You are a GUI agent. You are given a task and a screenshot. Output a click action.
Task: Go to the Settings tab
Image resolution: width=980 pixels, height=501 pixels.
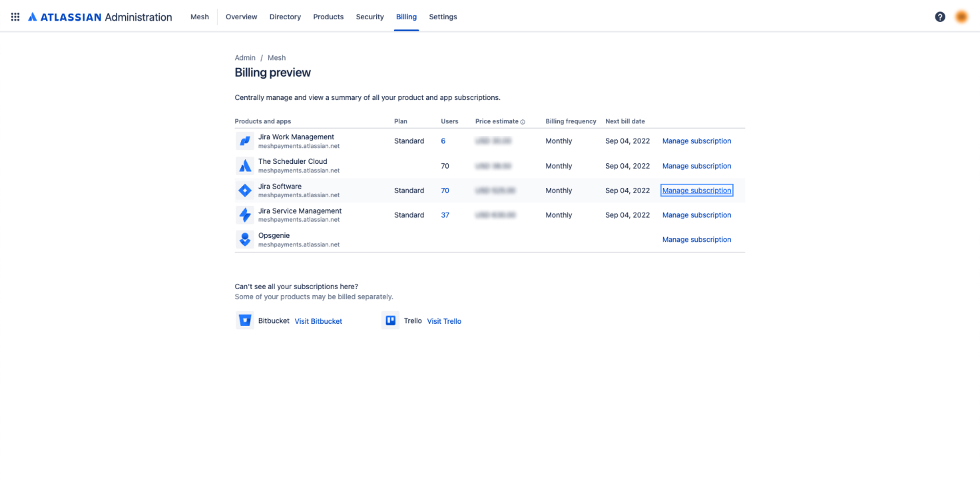[x=443, y=17]
